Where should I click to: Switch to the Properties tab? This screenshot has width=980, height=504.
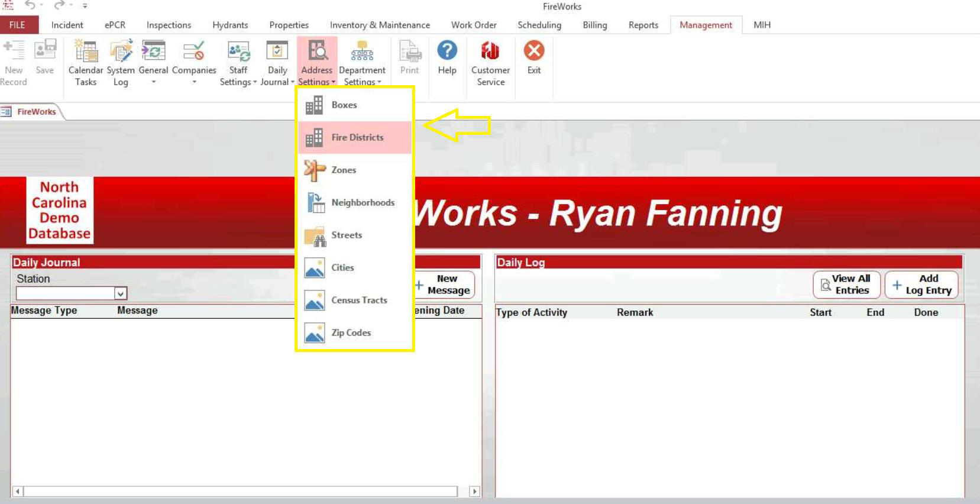(x=289, y=25)
